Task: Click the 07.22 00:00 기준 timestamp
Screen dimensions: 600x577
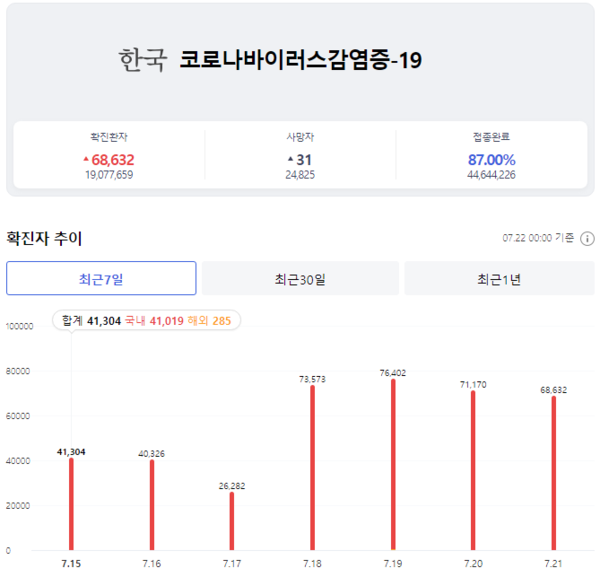Action: point(538,238)
